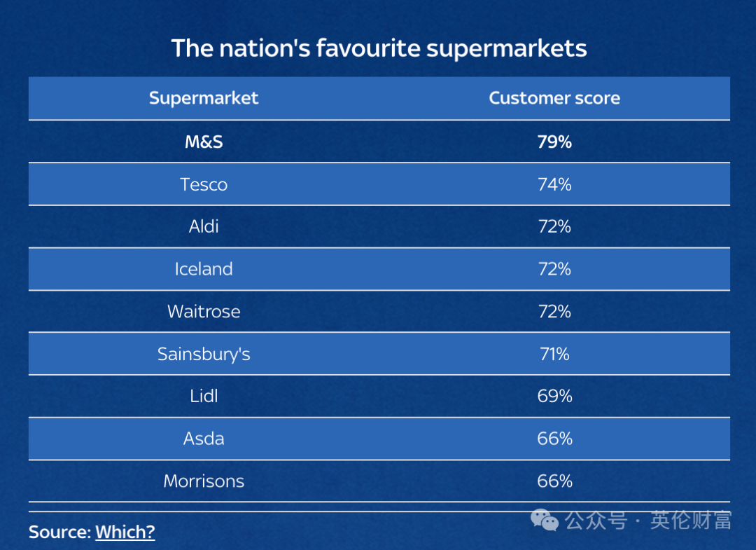This screenshot has width=756, height=550.
Task: Click the 72% score beside Iceland
Action: [x=554, y=269]
